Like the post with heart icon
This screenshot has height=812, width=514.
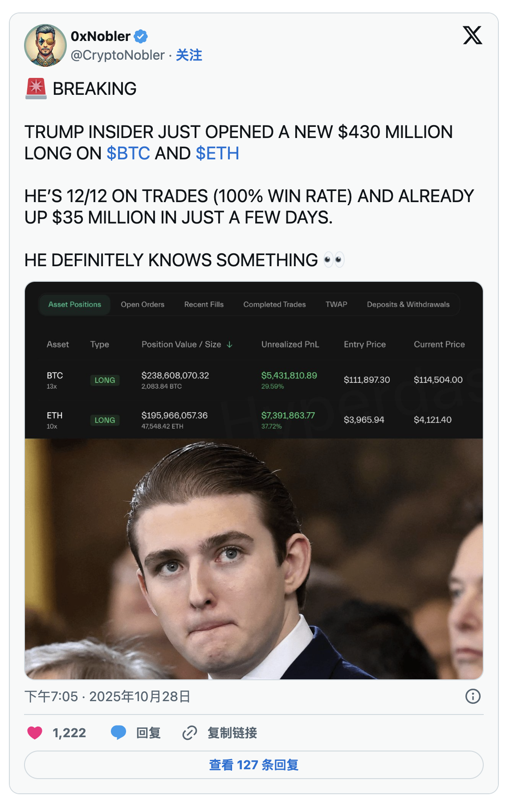pos(35,733)
